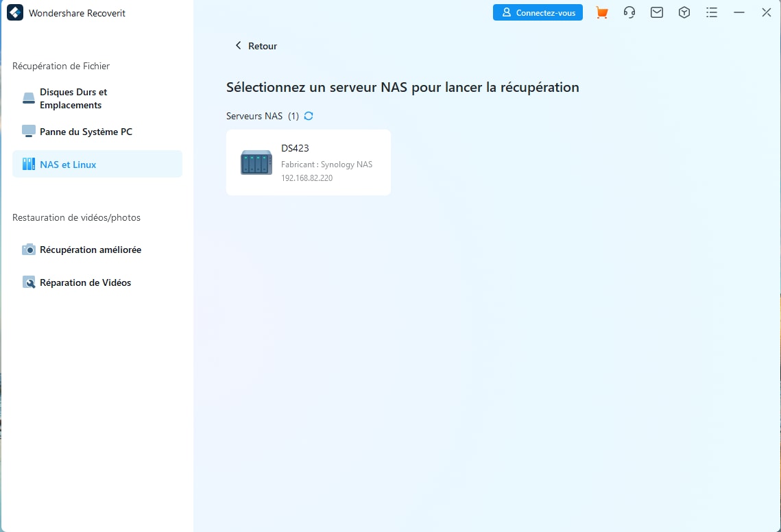The width and height of the screenshot is (781, 532).
Task: Open Récupération améliorée section
Action: pyautogui.click(x=97, y=250)
